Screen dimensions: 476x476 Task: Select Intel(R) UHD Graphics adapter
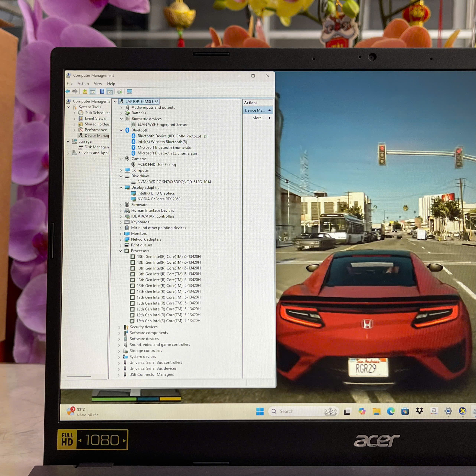coord(156,193)
